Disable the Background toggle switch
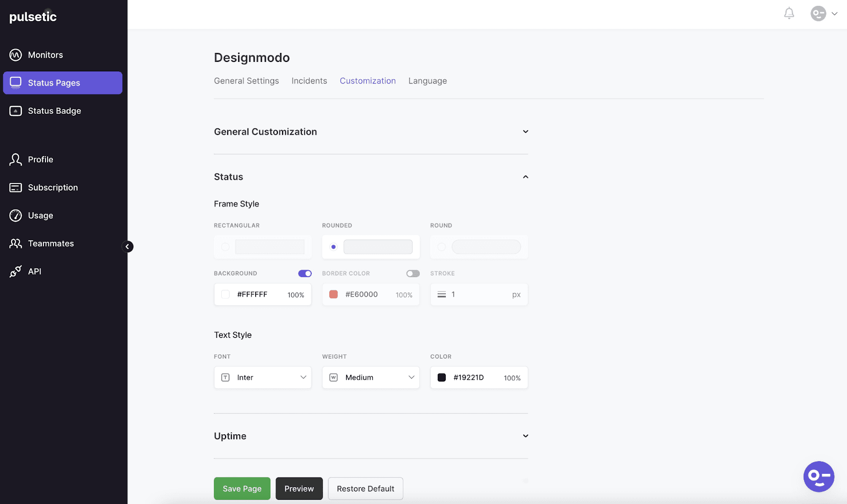 [305, 273]
